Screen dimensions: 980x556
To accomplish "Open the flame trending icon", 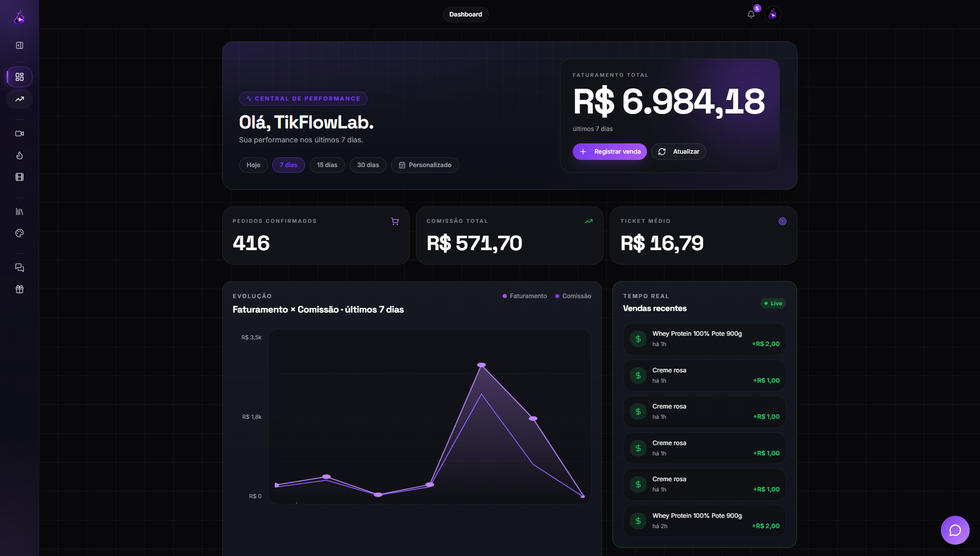I will [20, 155].
